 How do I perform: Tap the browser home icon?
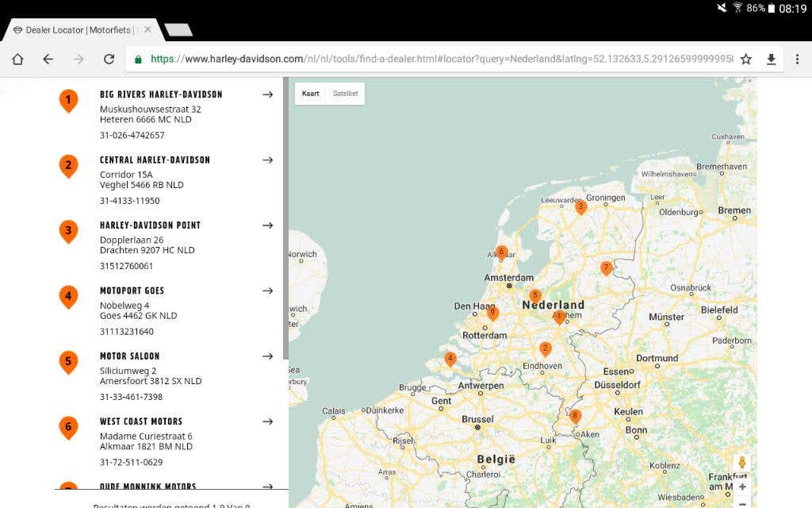(x=17, y=59)
